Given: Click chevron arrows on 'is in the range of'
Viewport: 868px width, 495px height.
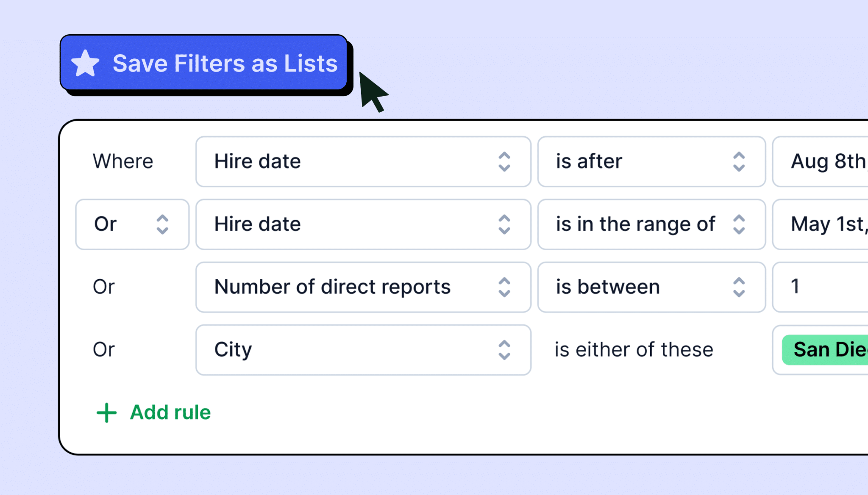Looking at the screenshot, I should point(739,224).
